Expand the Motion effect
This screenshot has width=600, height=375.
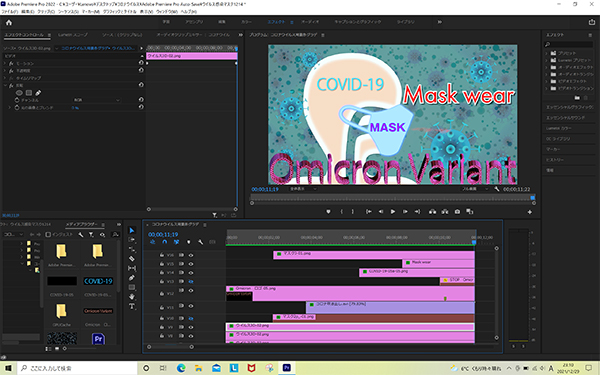(x=5, y=63)
